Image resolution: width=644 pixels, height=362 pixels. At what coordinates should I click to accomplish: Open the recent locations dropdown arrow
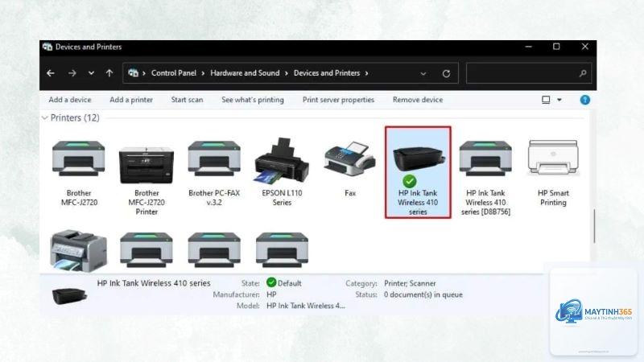[x=91, y=73]
